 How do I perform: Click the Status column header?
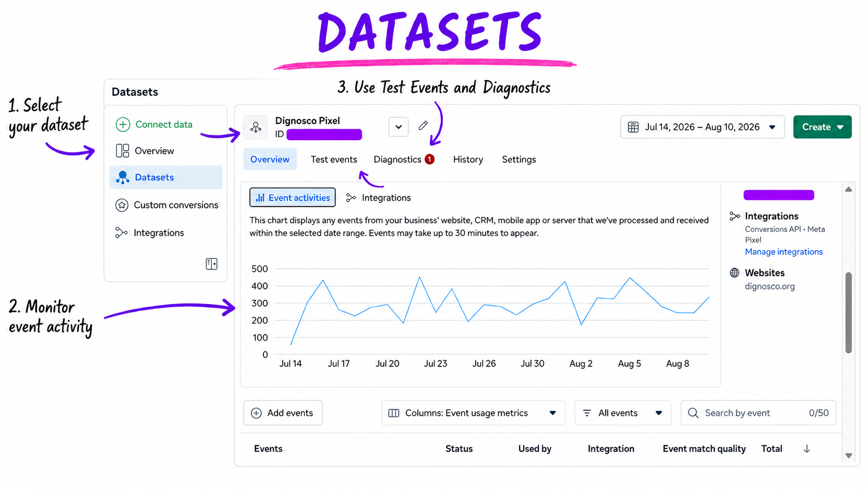459,449
